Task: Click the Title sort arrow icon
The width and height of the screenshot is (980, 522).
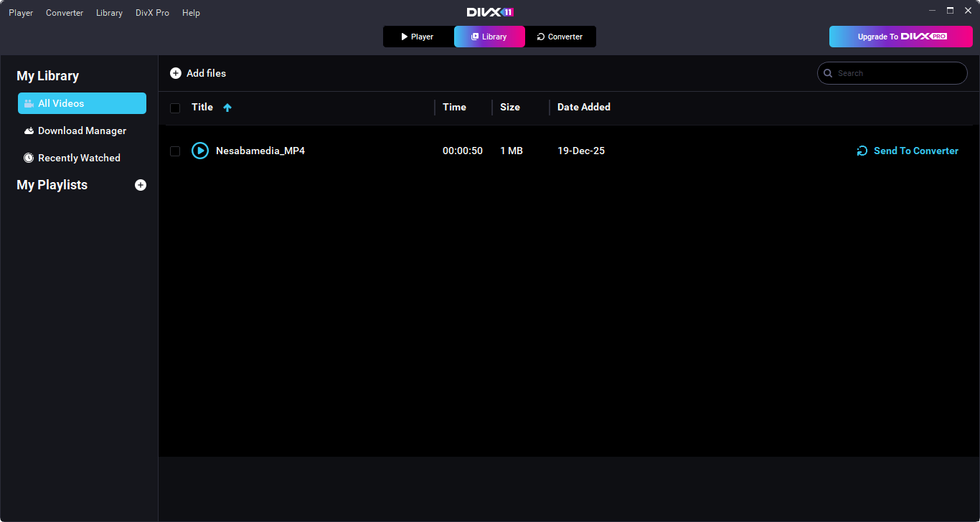Action: point(227,108)
